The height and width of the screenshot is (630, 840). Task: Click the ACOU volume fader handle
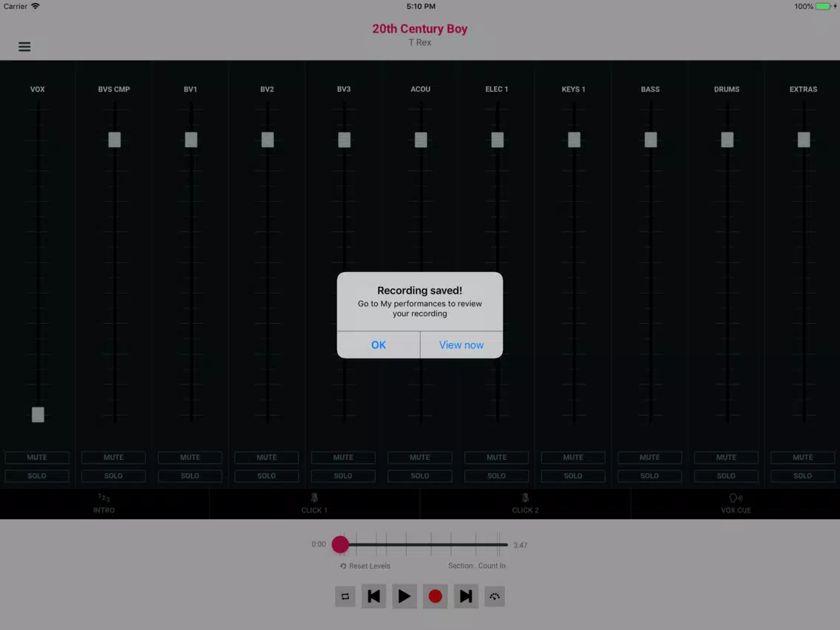tap(421, 139)
